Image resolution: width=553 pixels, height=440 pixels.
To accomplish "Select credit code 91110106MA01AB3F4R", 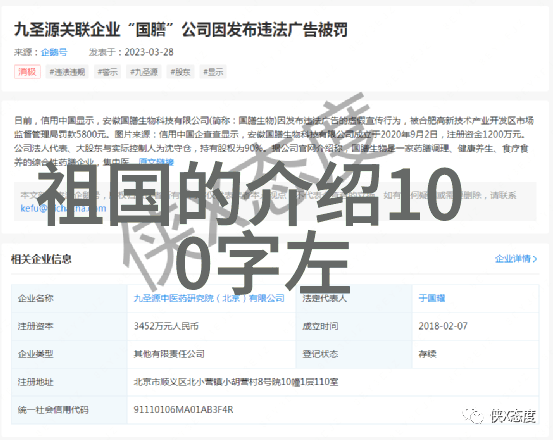I will click(x=183, y=410).
